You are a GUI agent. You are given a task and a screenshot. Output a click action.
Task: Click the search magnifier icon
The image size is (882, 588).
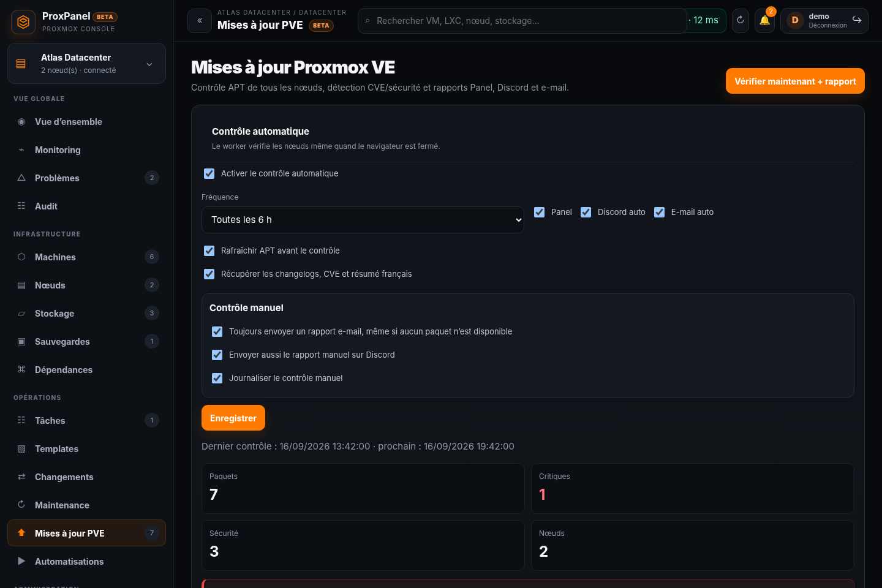click(367, 21)
